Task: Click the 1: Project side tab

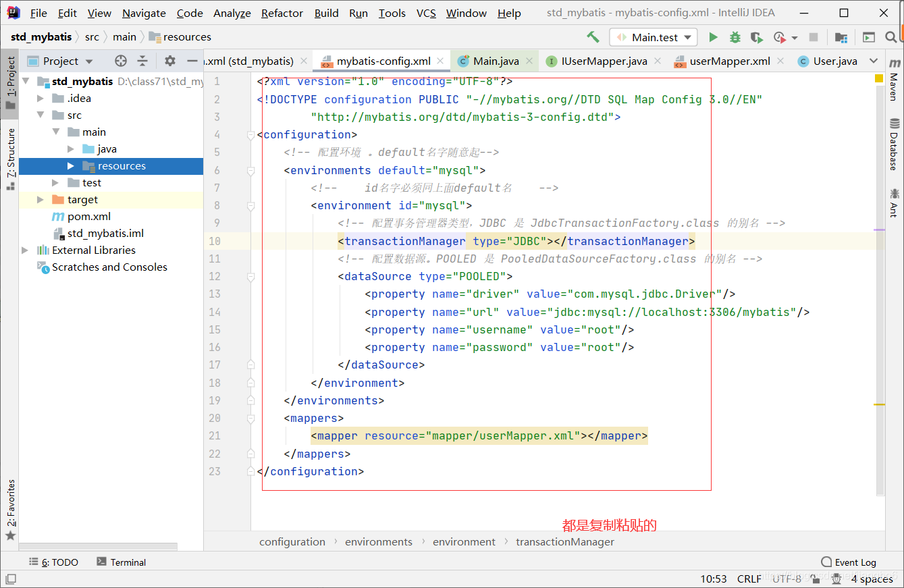Action: point(11,83)
